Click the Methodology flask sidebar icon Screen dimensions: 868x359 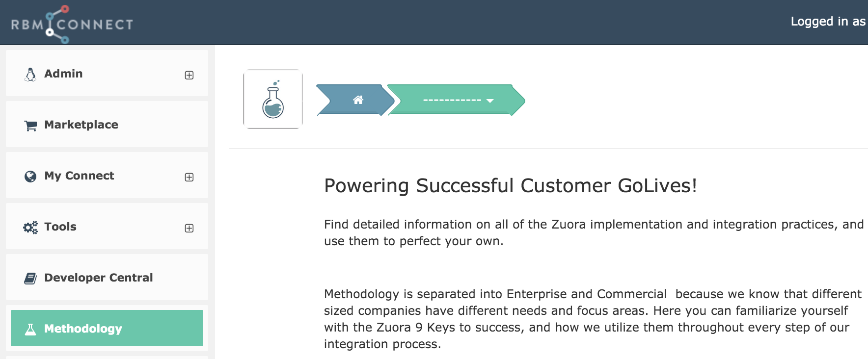click(x=30, y=329)
